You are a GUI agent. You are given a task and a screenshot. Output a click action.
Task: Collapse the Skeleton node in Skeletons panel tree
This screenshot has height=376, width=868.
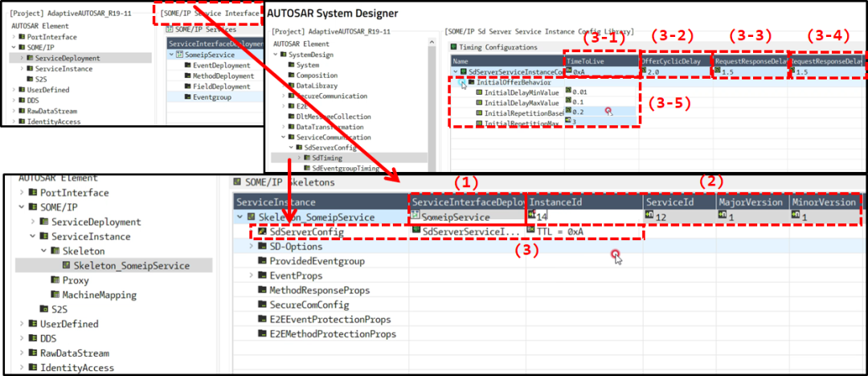pyautogui.click(x=43, y=251)
